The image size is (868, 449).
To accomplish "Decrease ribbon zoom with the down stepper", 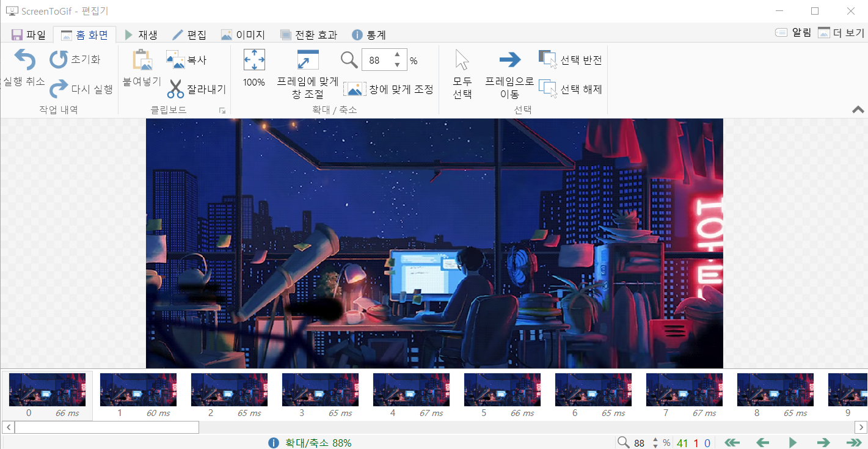I will click(397, 65).
